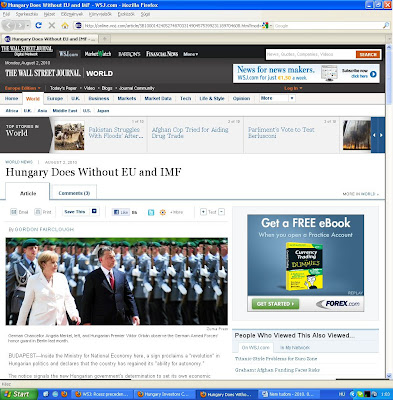
Task: Open the Life & Style section link
Action: coord(212,98)
